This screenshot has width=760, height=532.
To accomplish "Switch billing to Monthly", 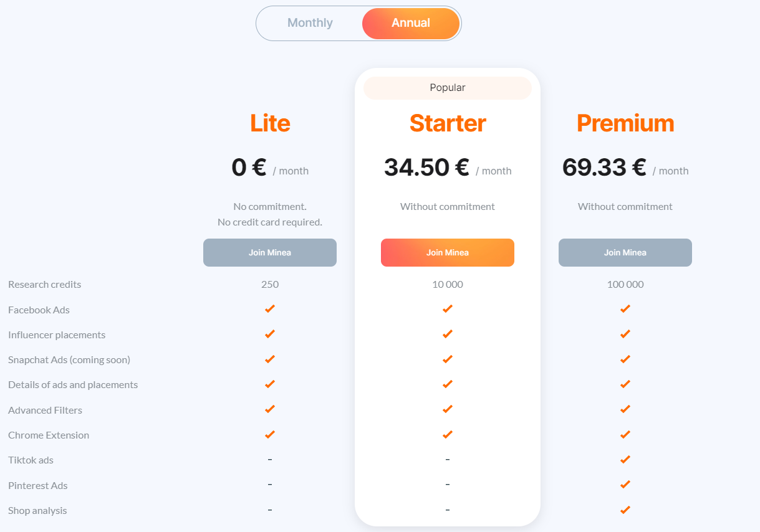I will 310,23.
